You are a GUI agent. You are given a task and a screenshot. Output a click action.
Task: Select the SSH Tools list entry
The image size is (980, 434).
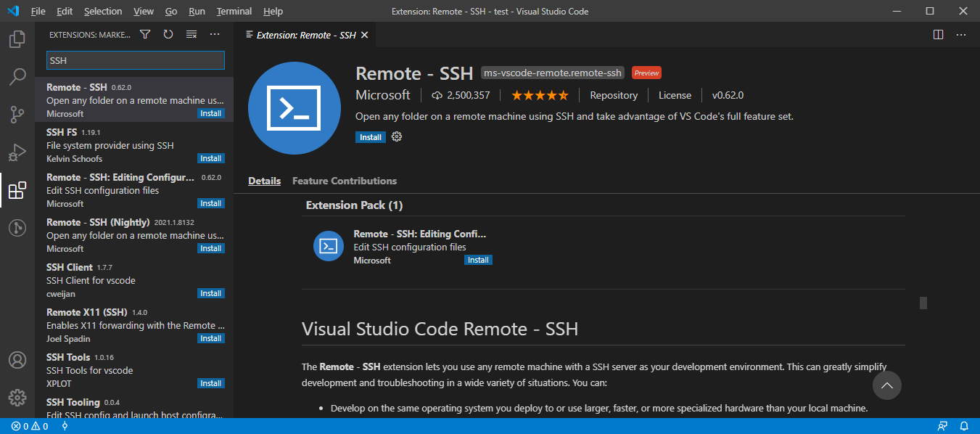click(134, 370)
